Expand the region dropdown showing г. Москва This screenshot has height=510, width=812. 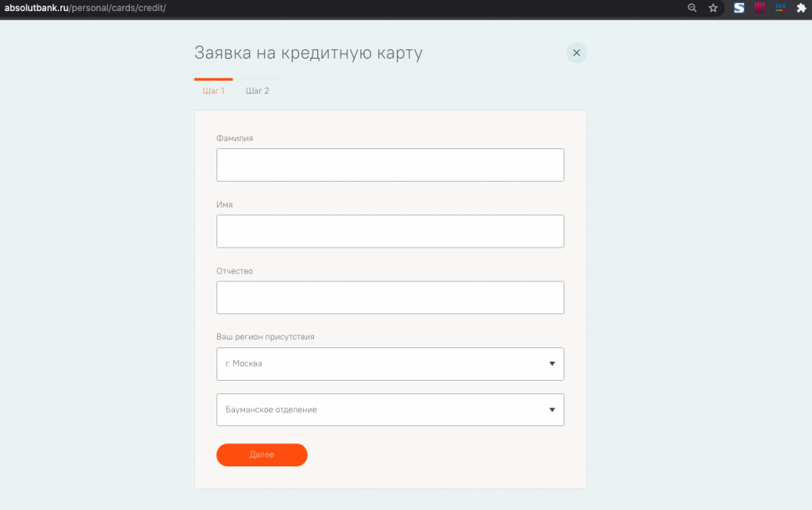[x=381, y=364]
